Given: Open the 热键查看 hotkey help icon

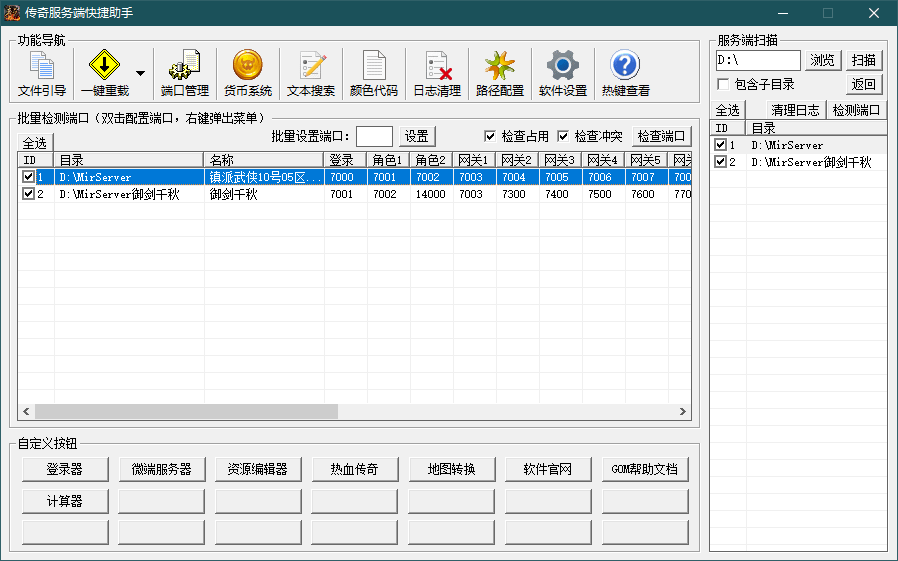Looking at the screenshot, I should click(x=625, y=74).
